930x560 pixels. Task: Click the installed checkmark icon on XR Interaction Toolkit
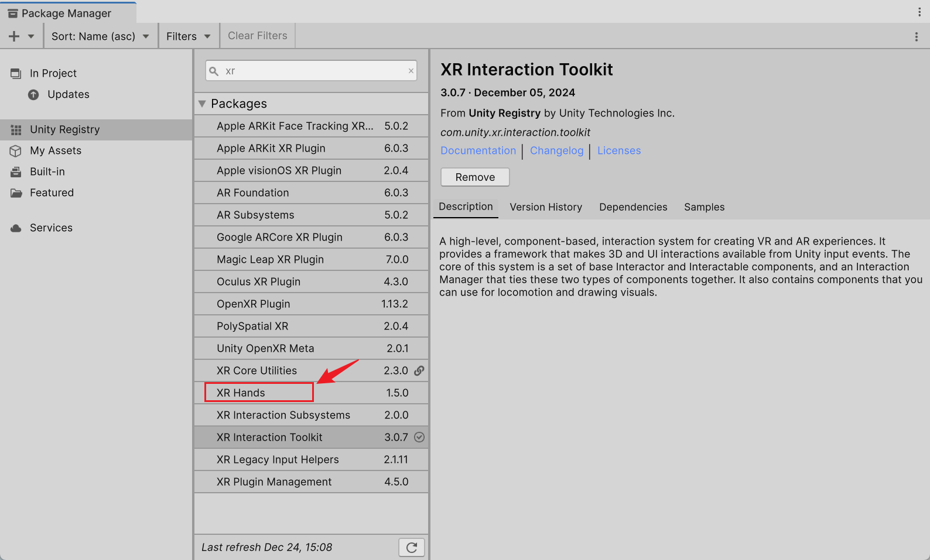point(419,437)
